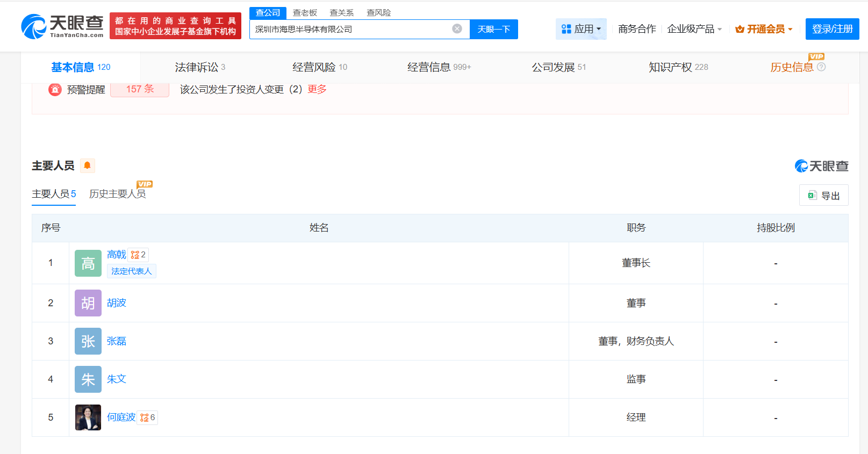
Task: Click the 157 条 warnings badge
Action: (140, 89)
